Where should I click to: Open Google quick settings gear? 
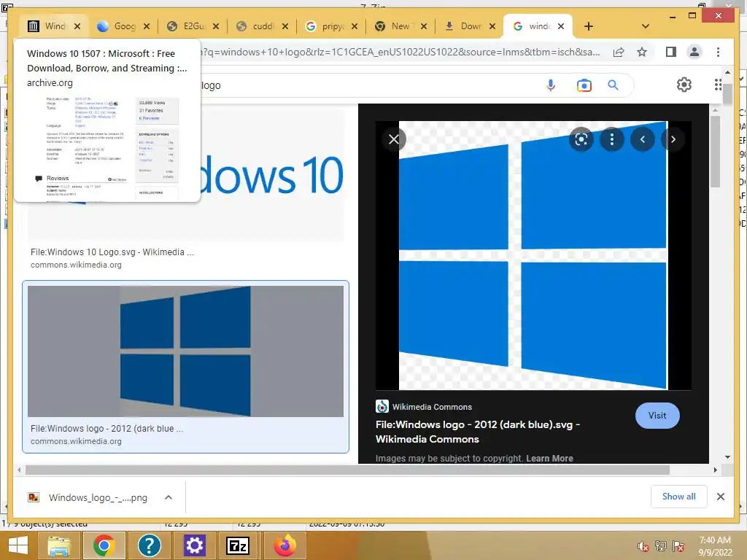[x=684, y=85]
